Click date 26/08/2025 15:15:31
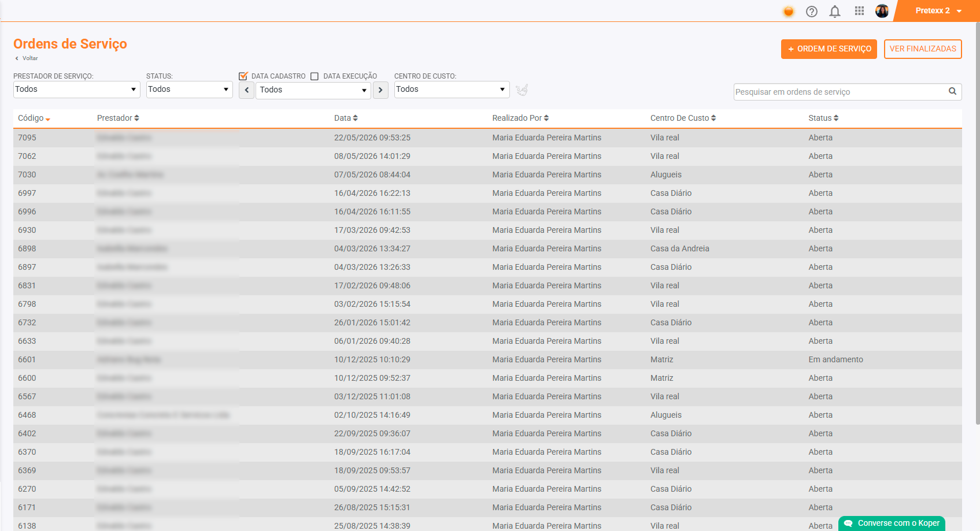The width and height of the screenshot is (980, 531). coord(372,507)
